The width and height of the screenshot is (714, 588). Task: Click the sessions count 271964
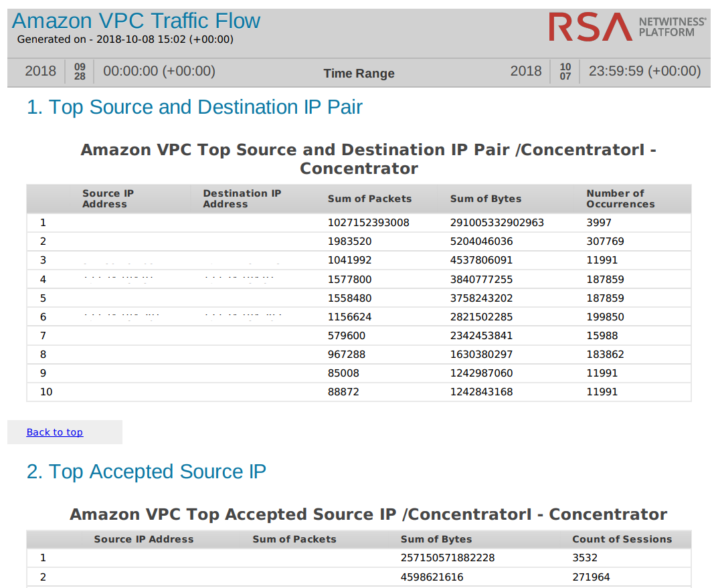coord(591,577)
